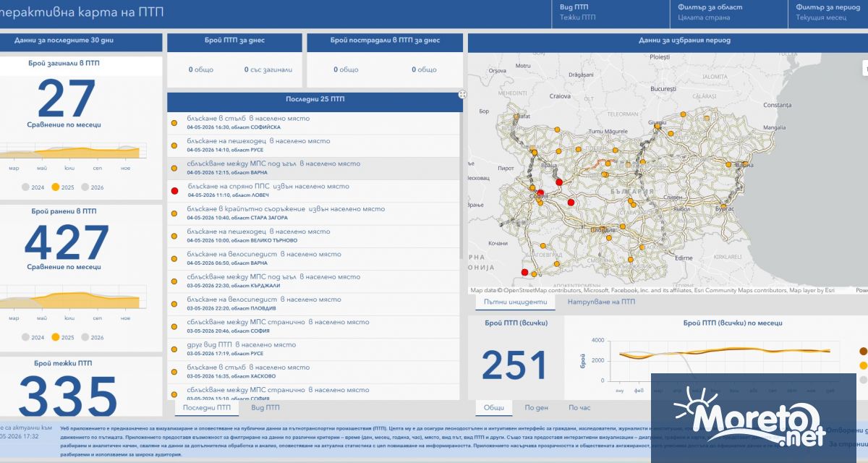Click the Данни за избрания период header
This screenshot has width=868, height=463.
pos(668,43)
